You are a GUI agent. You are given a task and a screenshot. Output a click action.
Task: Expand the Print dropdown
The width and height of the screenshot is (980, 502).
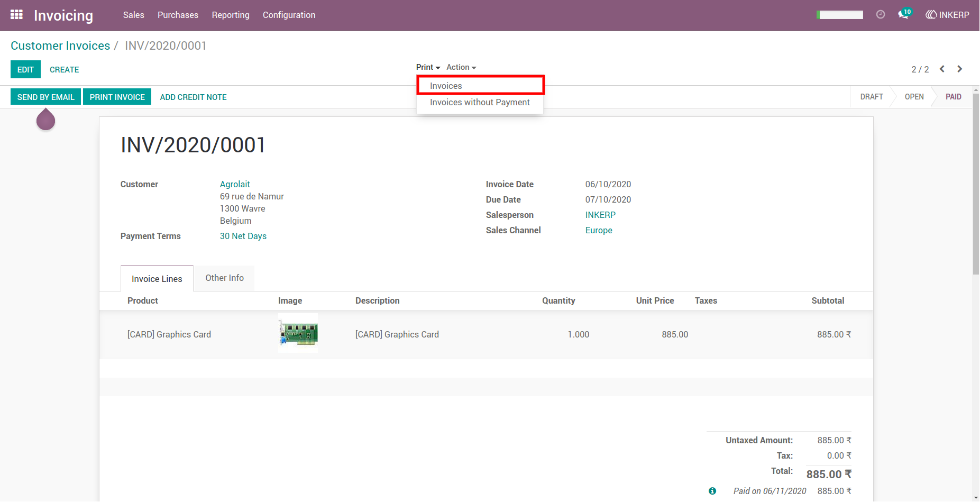click(428, 67)
